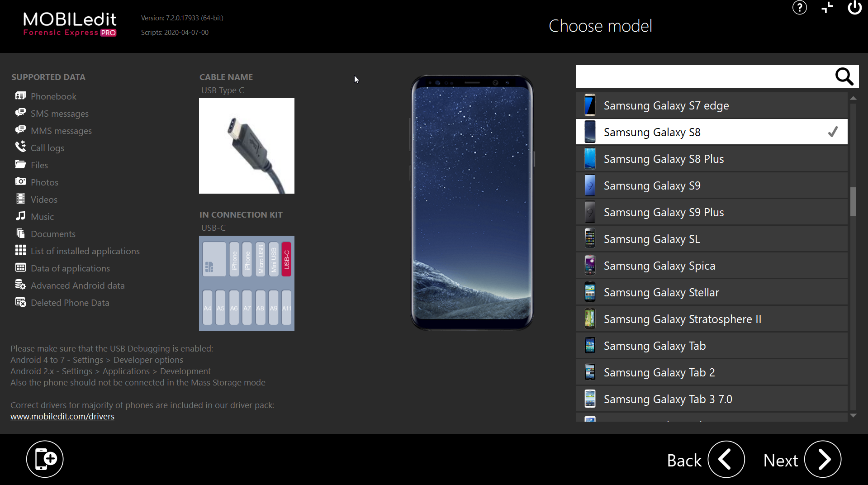Click the Advanced Android data icon
The height and width of the screenshot is (485, 868).
coord(20,285)
